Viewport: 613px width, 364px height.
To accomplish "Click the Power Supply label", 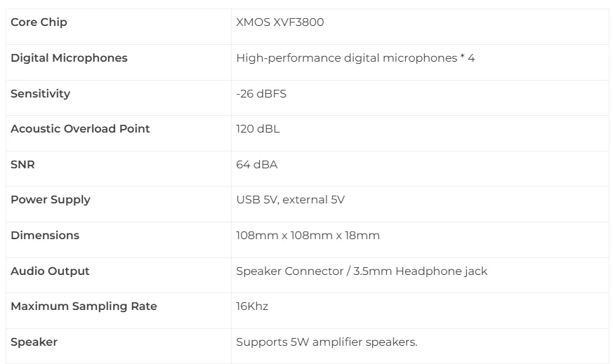I will click(51, 200).
